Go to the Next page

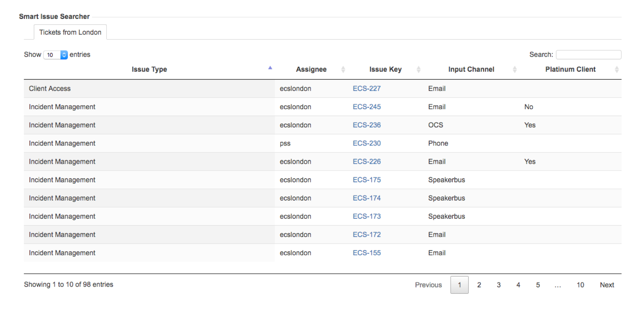[607, 285]
